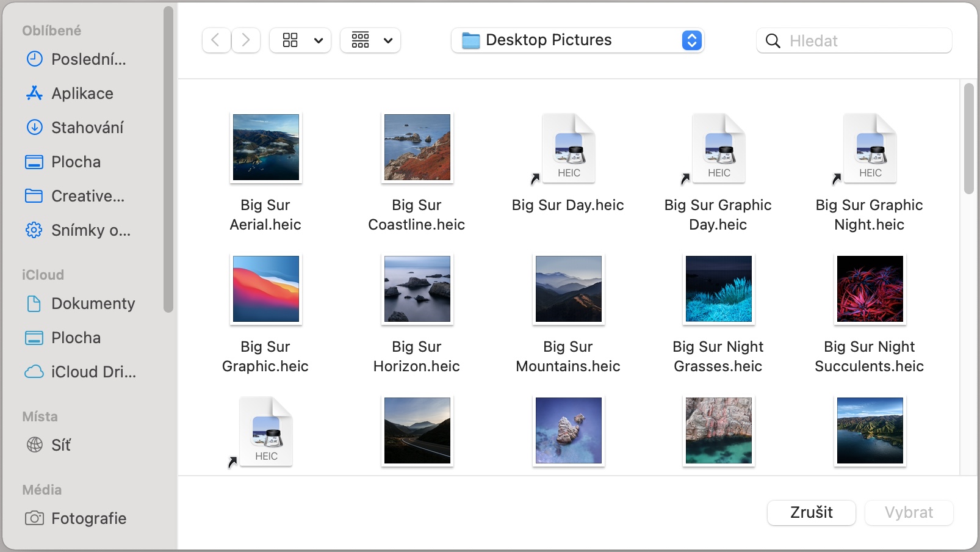The width and height of the screenshot is (980, 552).
Task: Switch to icon grid view
Action: click(290, 40)
